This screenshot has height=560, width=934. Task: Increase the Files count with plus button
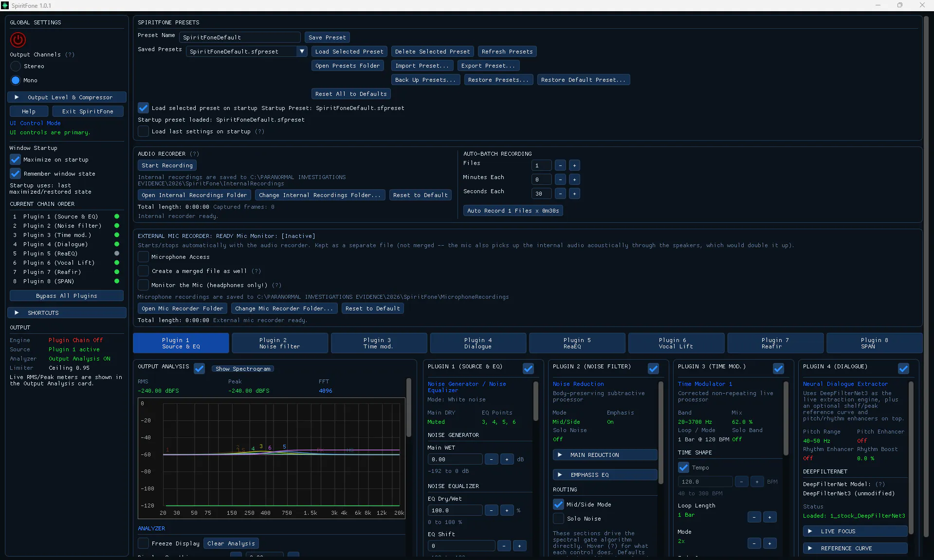tap(574, 165)
